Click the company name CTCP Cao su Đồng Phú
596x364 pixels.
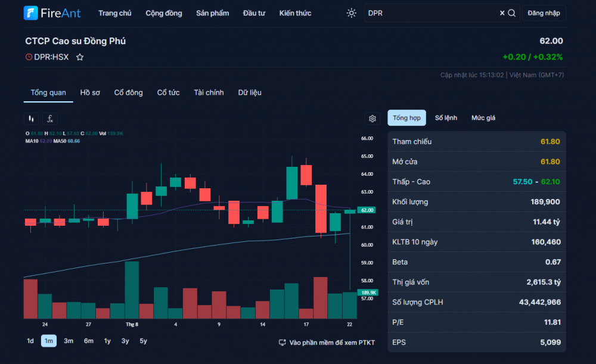[75, 41]
